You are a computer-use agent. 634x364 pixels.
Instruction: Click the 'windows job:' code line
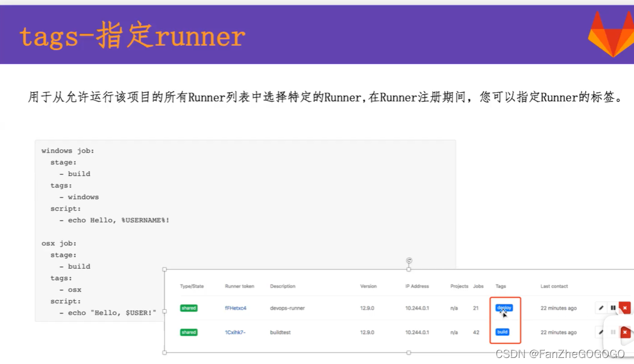click(67, 151)
